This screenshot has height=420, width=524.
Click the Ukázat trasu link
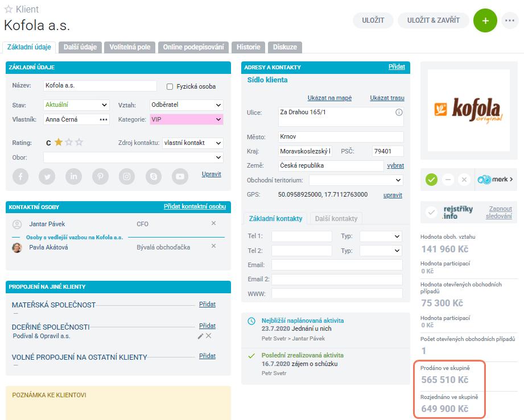pos(387,98)
